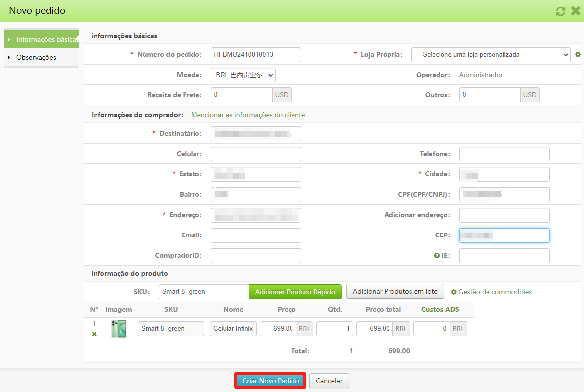Click Criar Novo Pedido button
Image resolution: width=584 pixels, height=392 pixels.
[270, 380]
